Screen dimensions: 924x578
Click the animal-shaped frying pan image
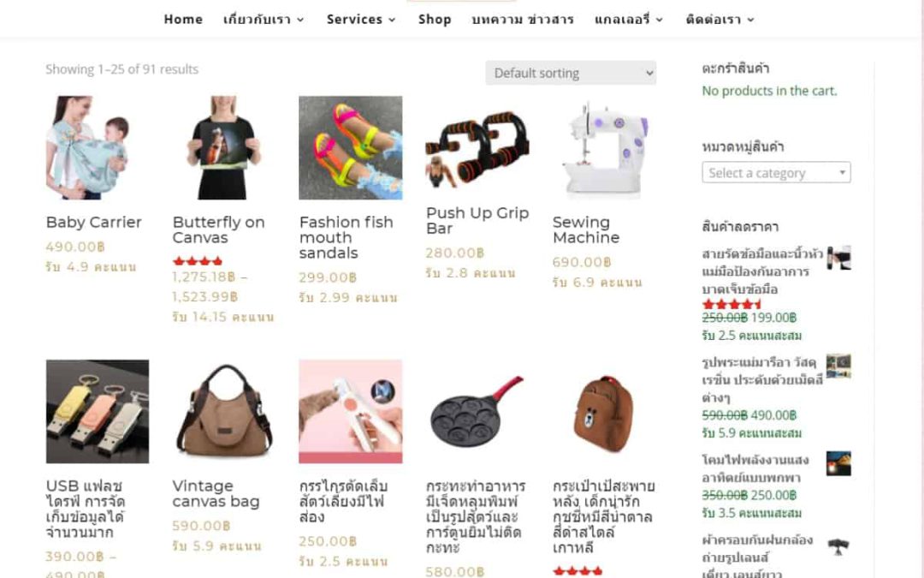[477, 411]
